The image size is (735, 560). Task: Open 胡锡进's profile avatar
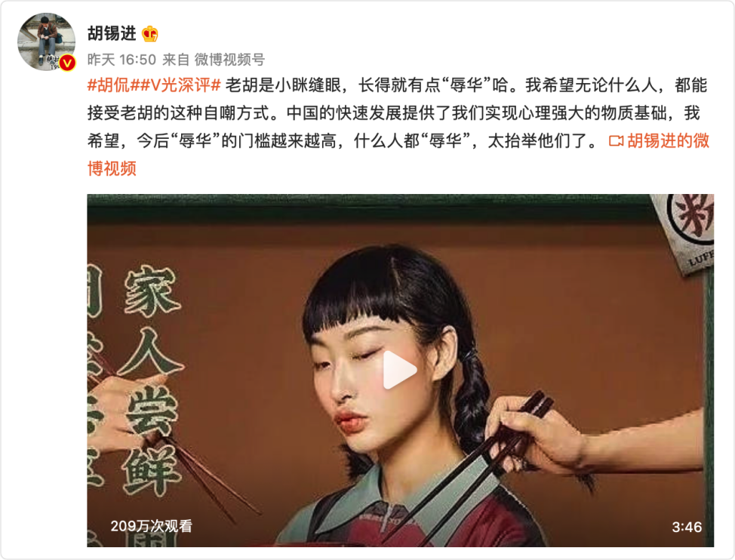point(46,42)
